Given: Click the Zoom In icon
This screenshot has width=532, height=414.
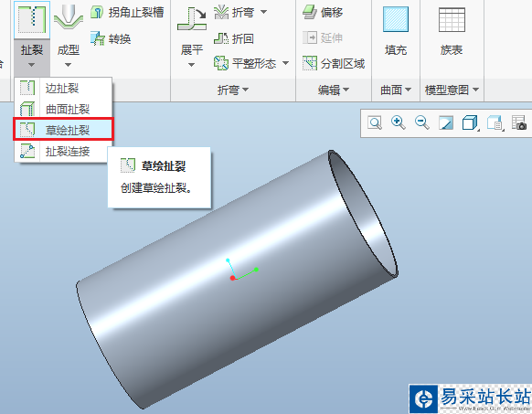Looking at the screenshot, I should (x=399, y=122).
